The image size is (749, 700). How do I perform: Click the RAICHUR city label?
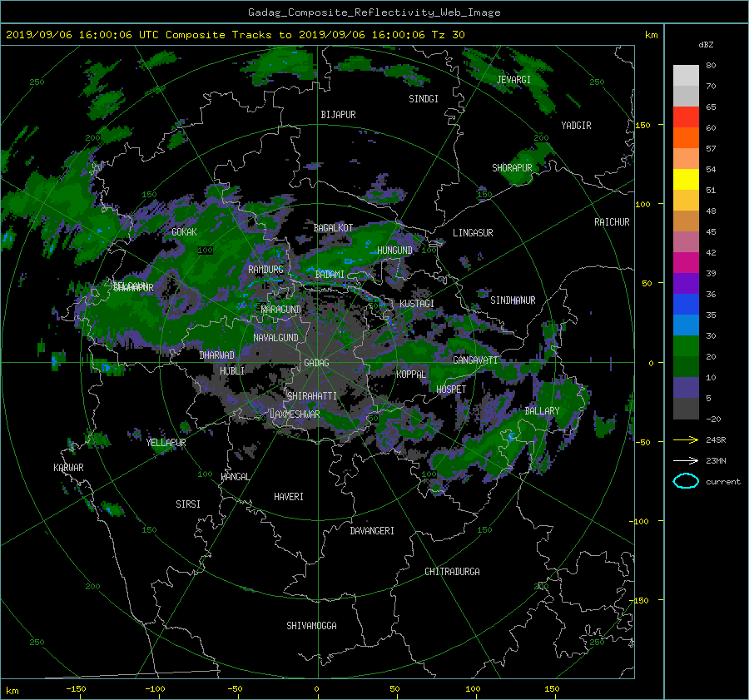612,222
